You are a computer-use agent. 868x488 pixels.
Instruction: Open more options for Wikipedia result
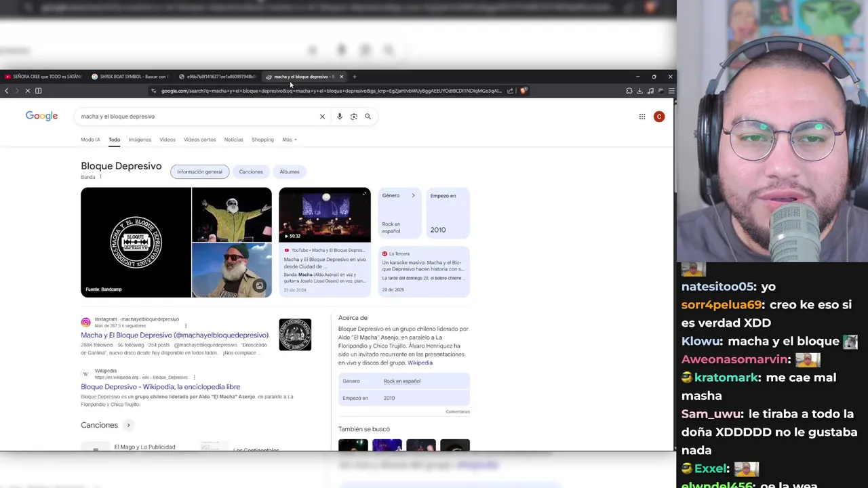tap(194, 378)
